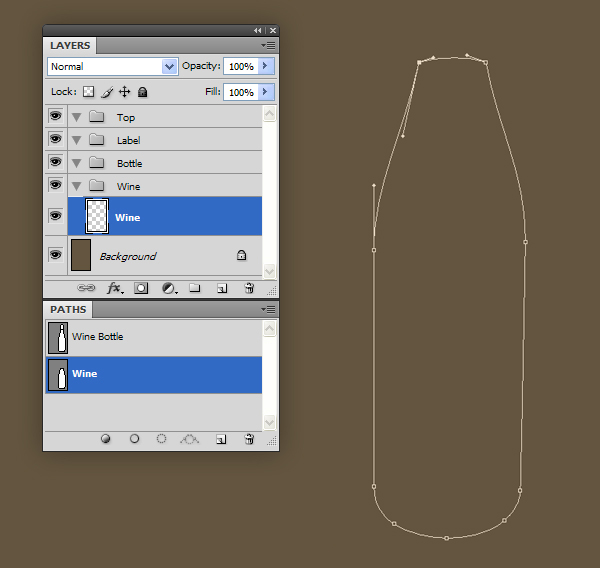The width and height of the screenshot is (600, 568).
Task: Click Layers panel scroll up arrow
Action: pyautogui.click(x=269, y=113)
